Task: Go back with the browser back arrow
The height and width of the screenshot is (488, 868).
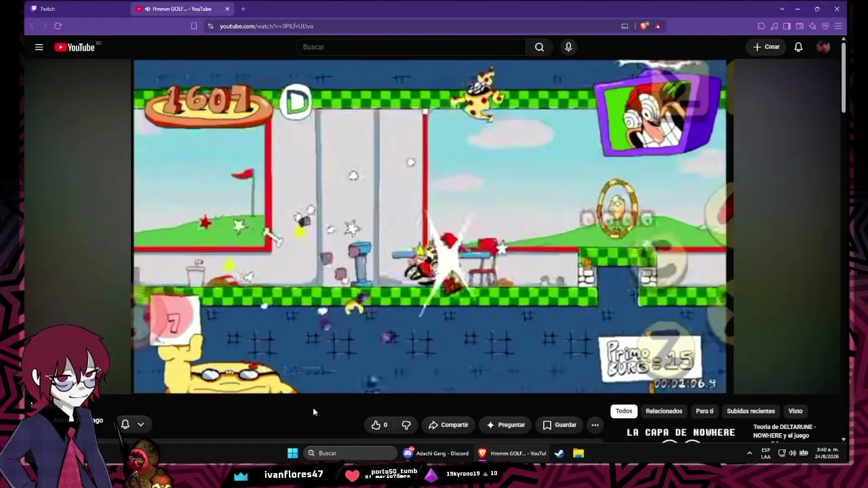Action: (32, 26)
